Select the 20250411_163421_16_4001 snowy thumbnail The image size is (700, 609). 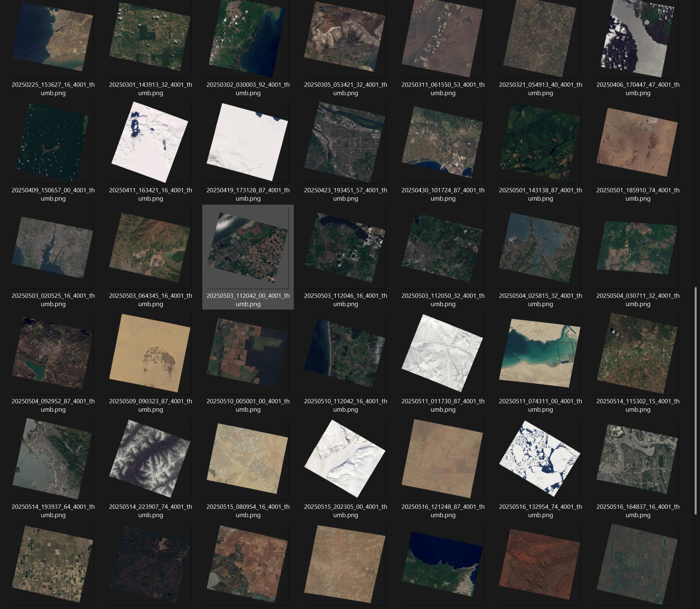tap(150, 142)
